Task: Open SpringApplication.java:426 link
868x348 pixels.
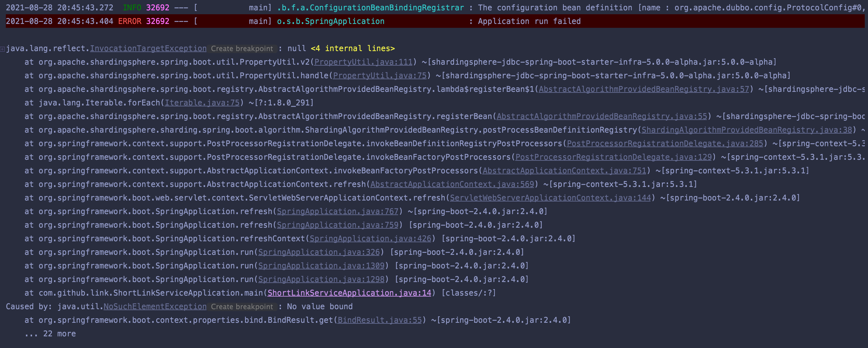Action: [370, 238]
